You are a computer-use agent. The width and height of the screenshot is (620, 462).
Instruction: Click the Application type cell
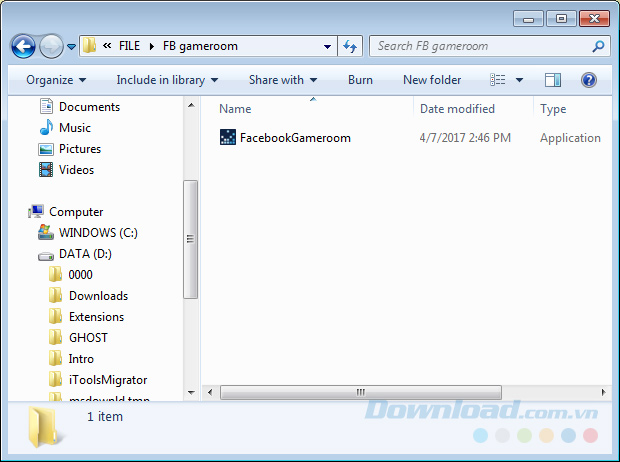[x=570, y=138]
